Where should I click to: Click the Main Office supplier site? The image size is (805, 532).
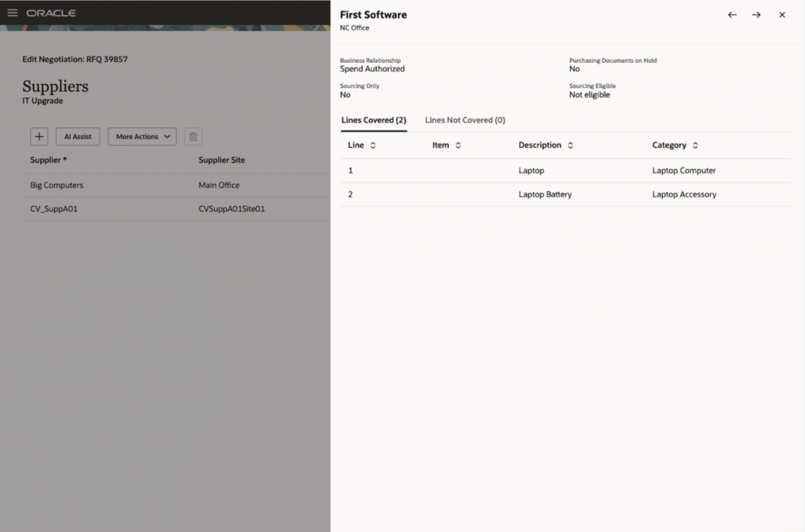(219, 185)
